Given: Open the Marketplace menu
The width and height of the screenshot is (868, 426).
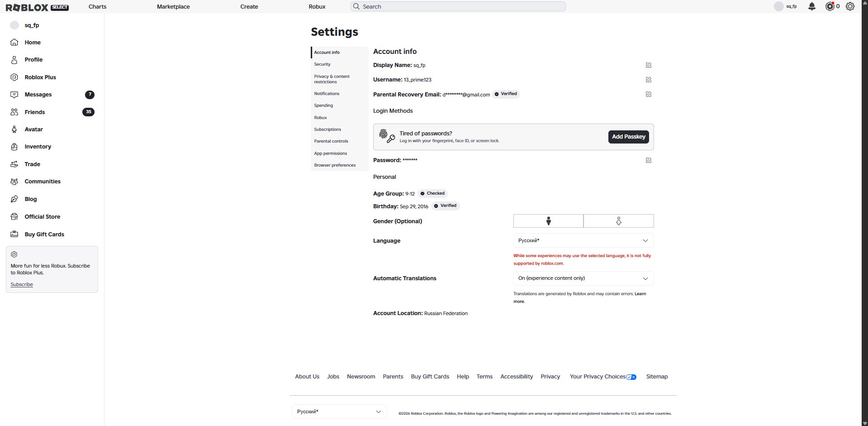Looking at the screenshot, I should (173, 7).
